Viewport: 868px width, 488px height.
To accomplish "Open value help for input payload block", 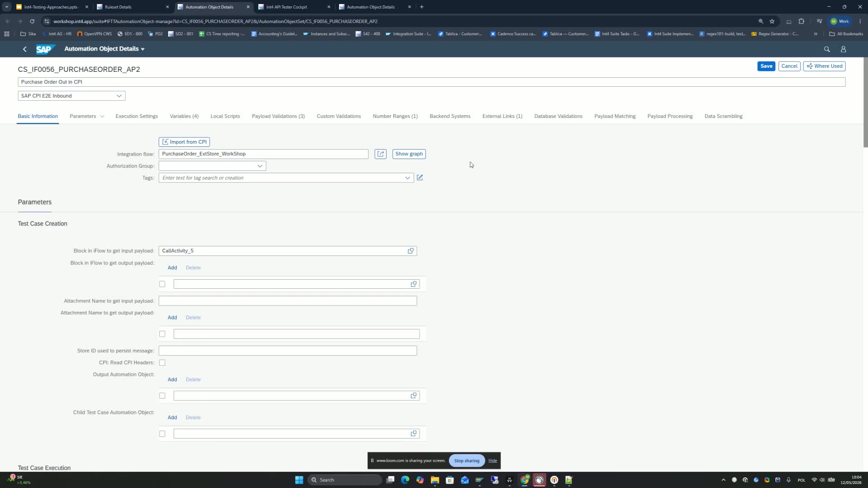I will 410,251.
